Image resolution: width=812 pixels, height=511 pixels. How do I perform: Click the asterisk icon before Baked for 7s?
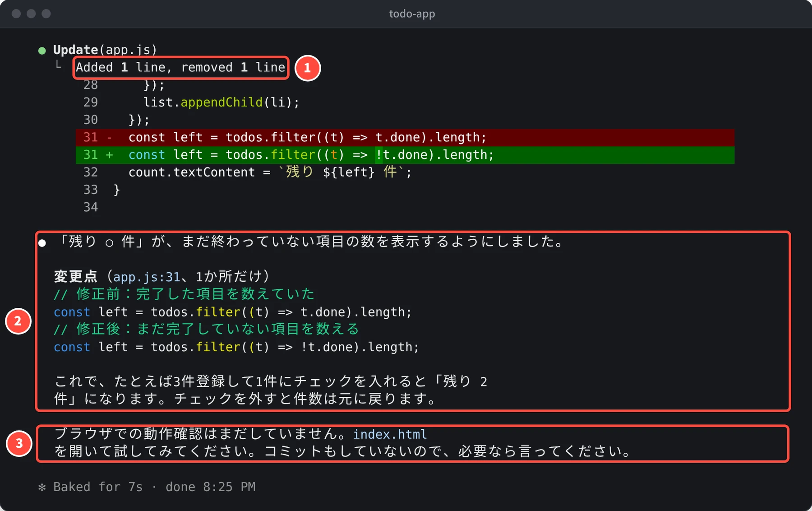pos(42,487)
